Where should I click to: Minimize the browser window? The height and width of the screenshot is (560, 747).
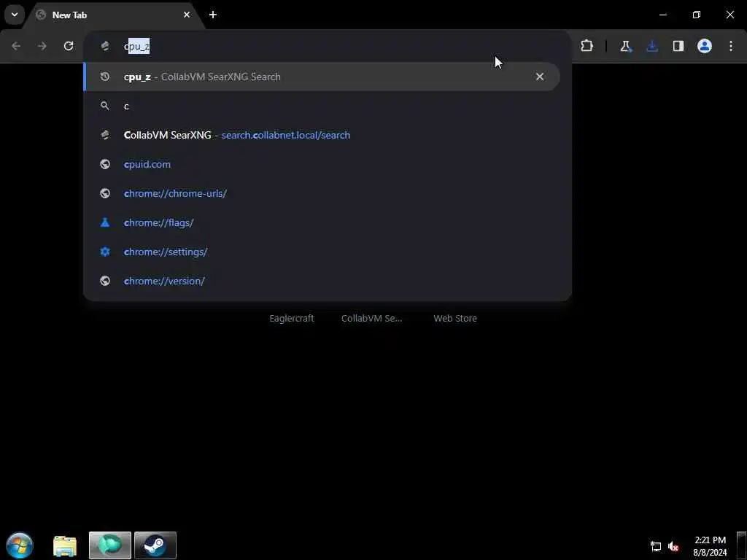coord(663,15)
